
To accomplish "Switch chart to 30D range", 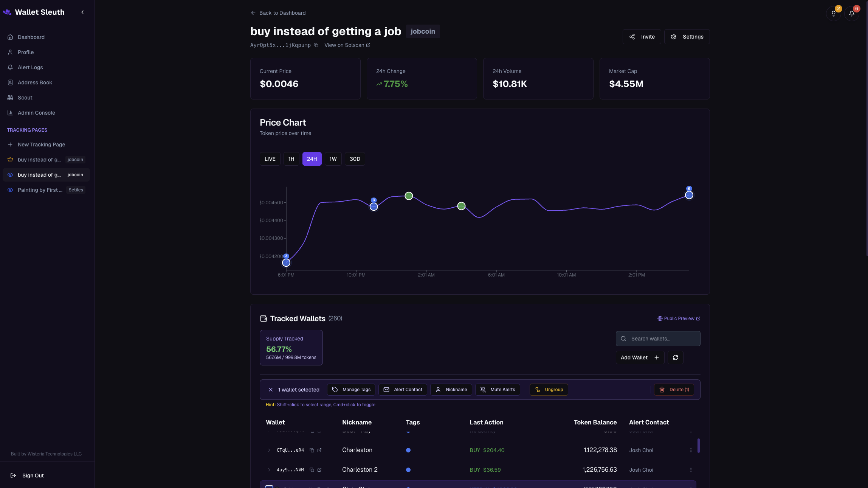I will pos(355,159).
